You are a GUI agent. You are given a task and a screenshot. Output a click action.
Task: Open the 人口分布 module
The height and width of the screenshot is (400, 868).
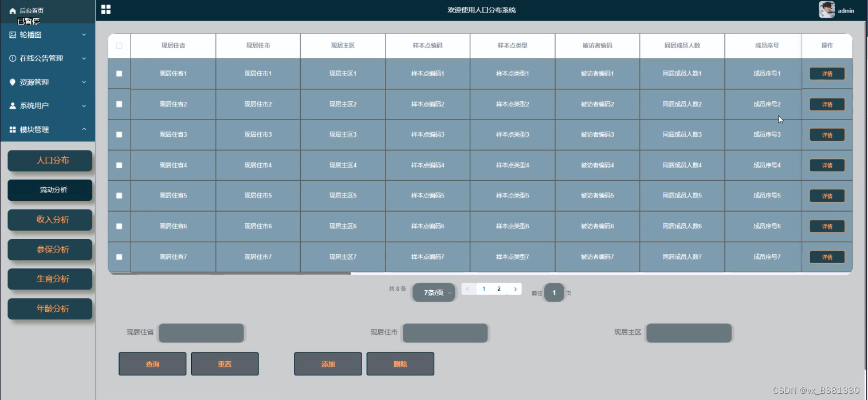pos(50,161)
